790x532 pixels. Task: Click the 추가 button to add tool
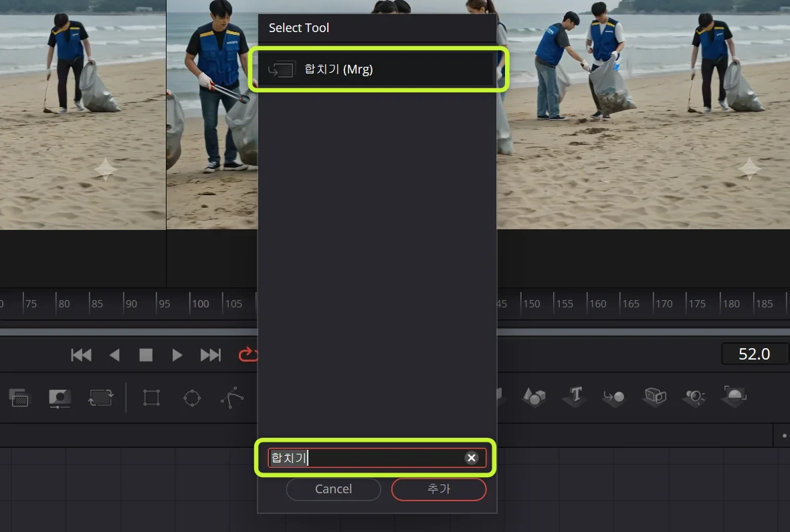439,489
